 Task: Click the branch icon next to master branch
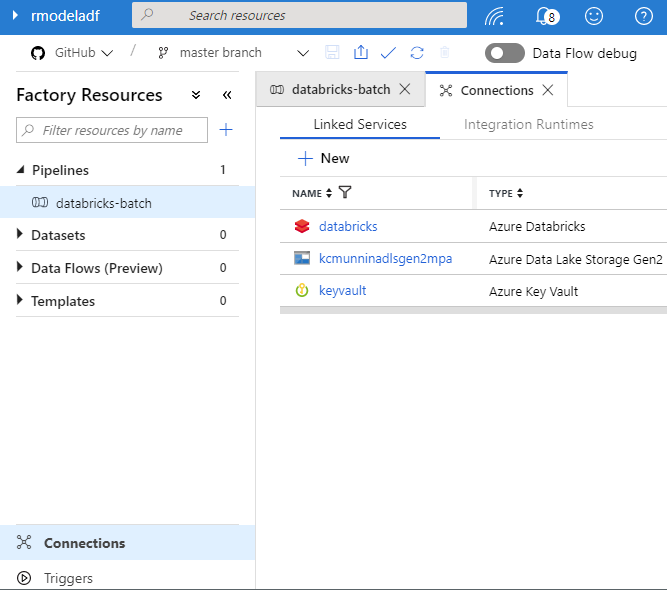(x=163, y=53)
